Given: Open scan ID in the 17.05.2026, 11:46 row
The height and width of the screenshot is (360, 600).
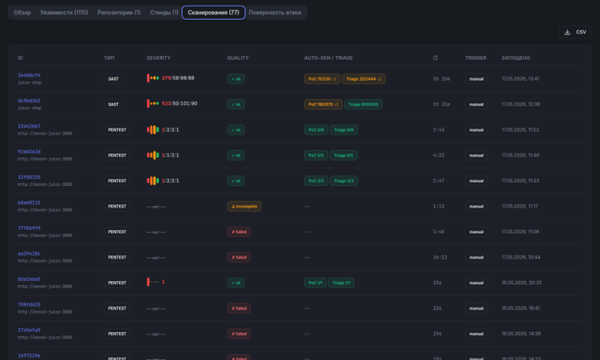Looking at the screenshot, I should click(x=29, y=152).
